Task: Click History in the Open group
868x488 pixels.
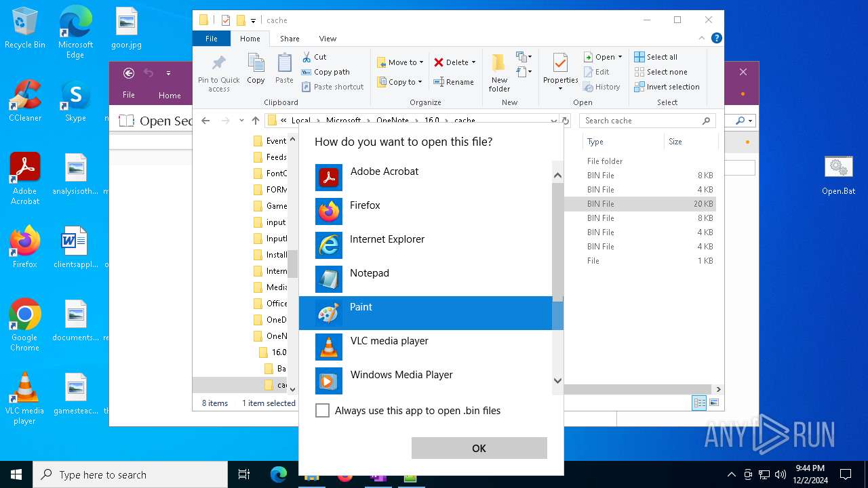Action: [x=601, y=87]
